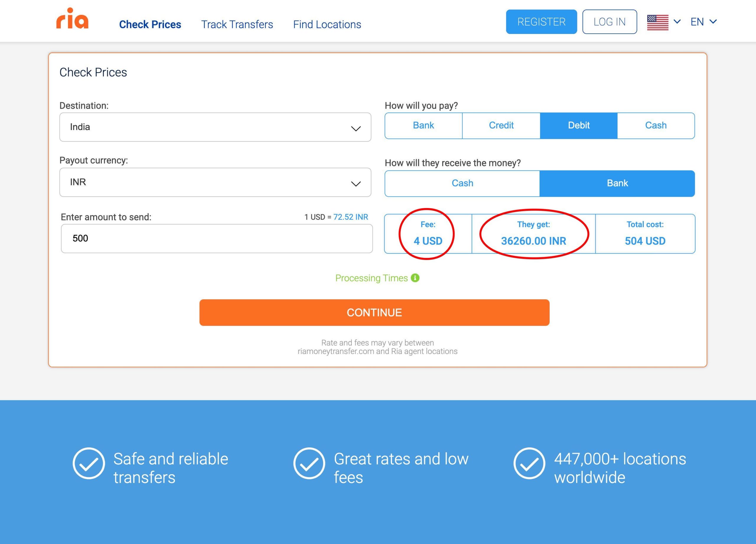Click the Track Transfers menu item
The image size is (756, 544).
pyautogui.click(x=237, y=24)
